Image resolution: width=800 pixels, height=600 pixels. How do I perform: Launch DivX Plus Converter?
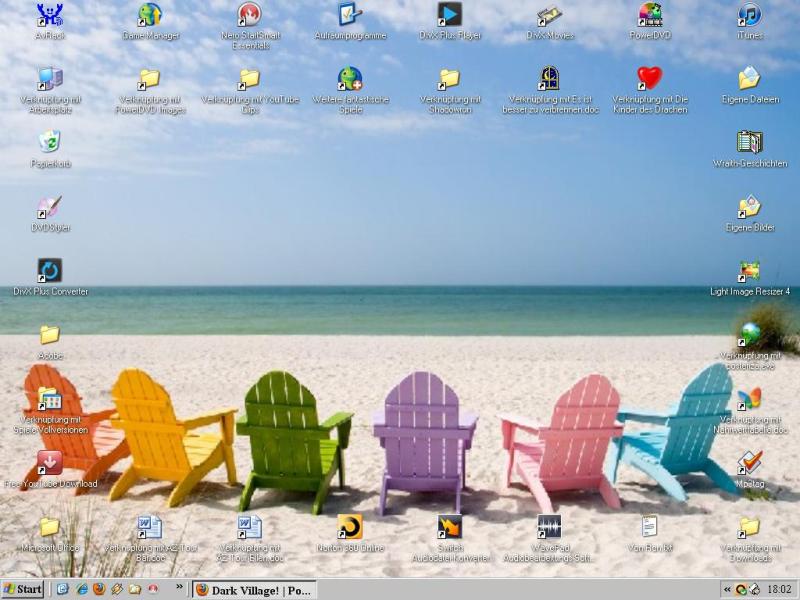50,270
